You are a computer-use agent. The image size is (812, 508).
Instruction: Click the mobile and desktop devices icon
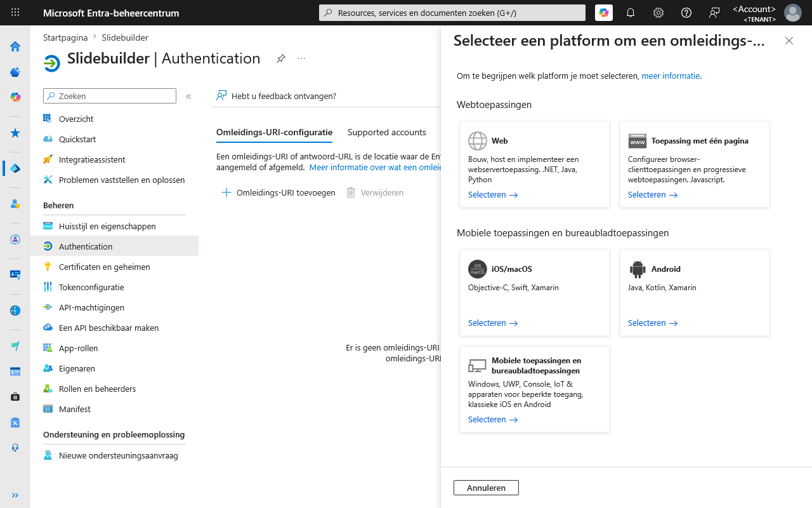pyautogui.click(x=477, y=366)
